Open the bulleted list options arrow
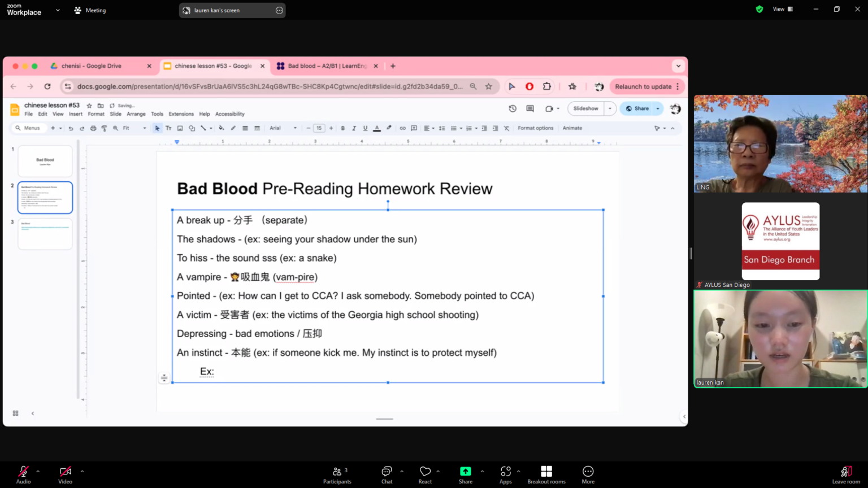 click(x=461, y=128)
